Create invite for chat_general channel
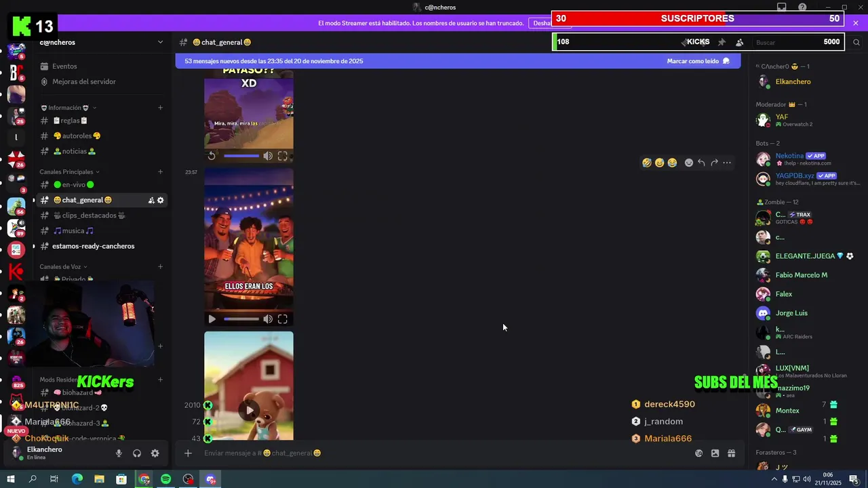868x488 pixels. click(151, 200)
